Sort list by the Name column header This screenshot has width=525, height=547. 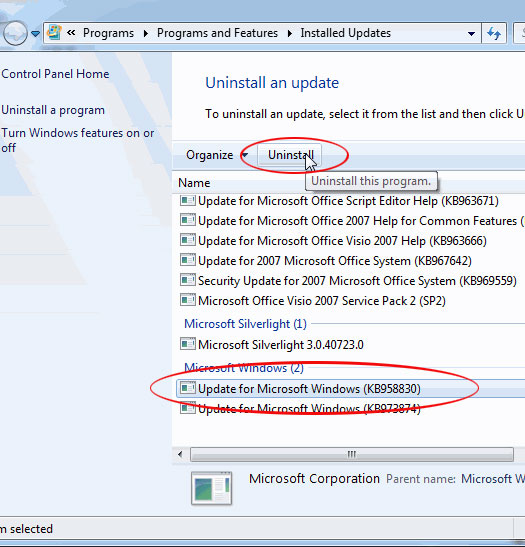(194, 183)
